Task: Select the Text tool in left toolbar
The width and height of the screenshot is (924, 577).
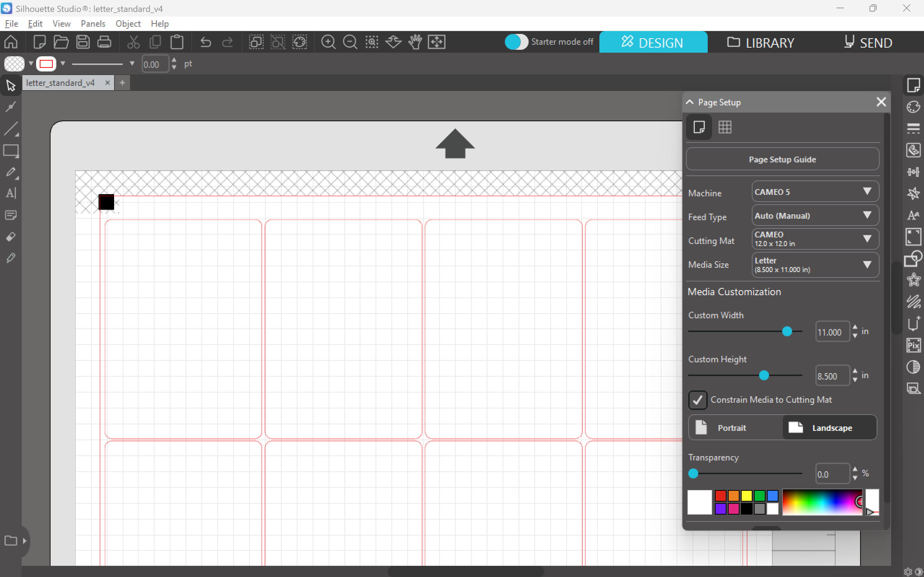Action: pyautogui.click(x=11, y=193)
